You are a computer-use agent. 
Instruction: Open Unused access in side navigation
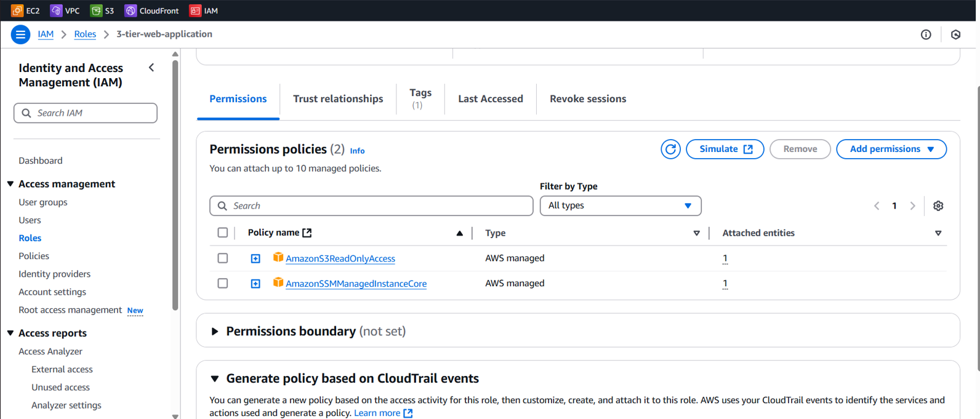[x=60, y=387]
